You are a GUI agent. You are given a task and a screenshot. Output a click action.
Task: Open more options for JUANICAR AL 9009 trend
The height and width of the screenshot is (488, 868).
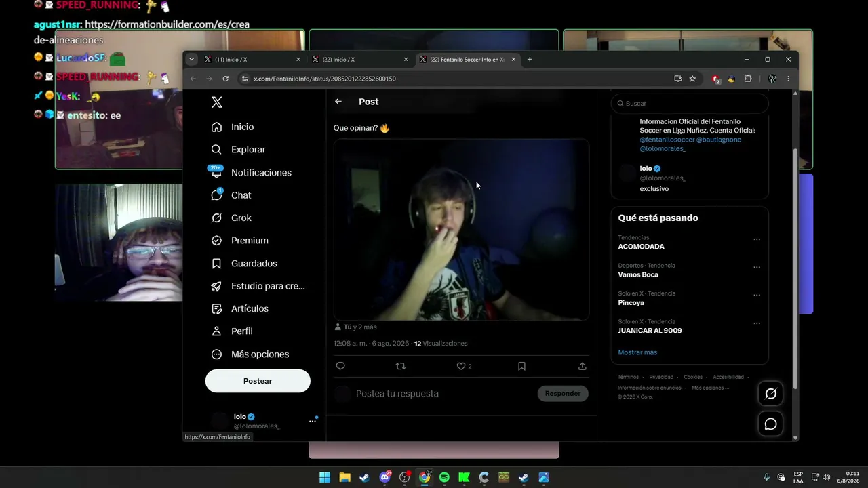click(x=757, y=323)
